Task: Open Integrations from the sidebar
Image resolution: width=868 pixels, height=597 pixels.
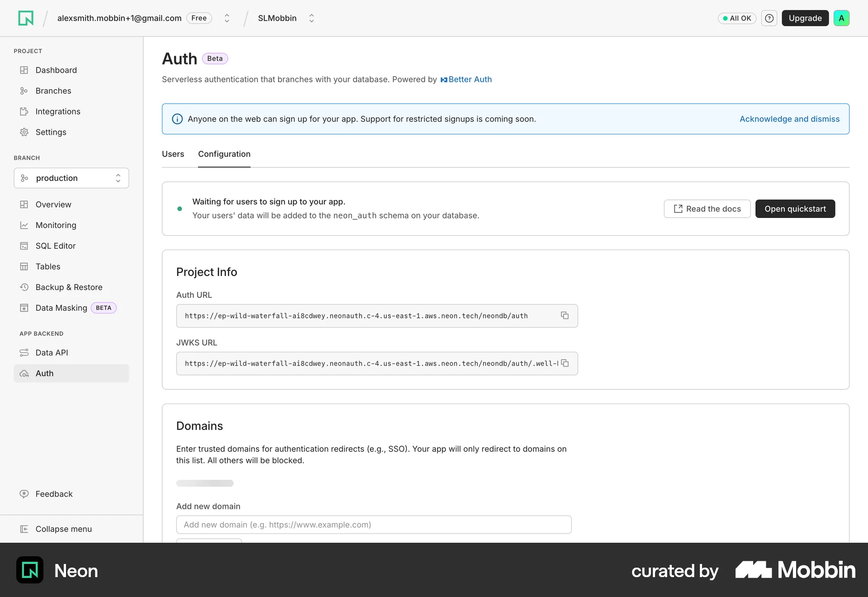Action: click(x=71, y=111)
